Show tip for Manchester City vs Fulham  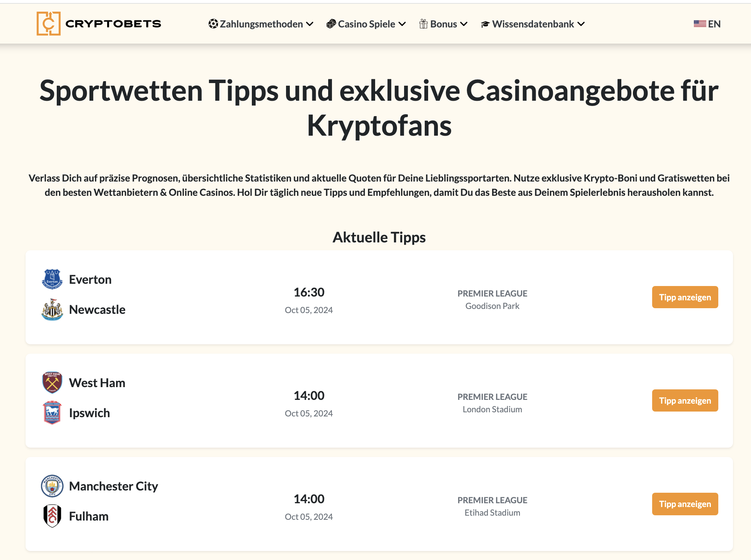click(685, 504)
